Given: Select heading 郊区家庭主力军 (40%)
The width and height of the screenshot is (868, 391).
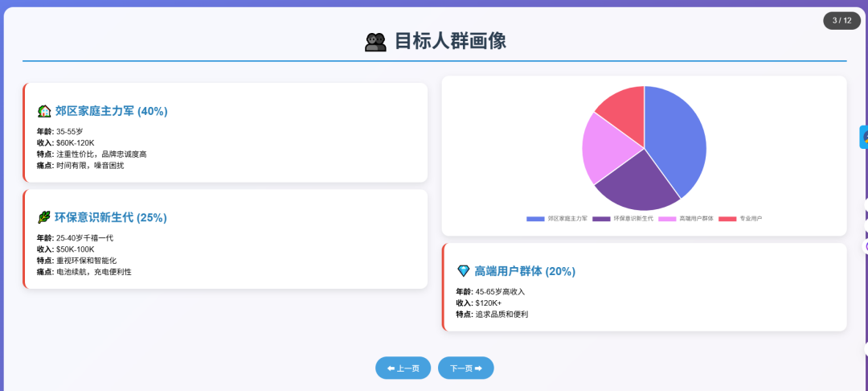Looking at the screenshot, I should (x=111, y=111).
